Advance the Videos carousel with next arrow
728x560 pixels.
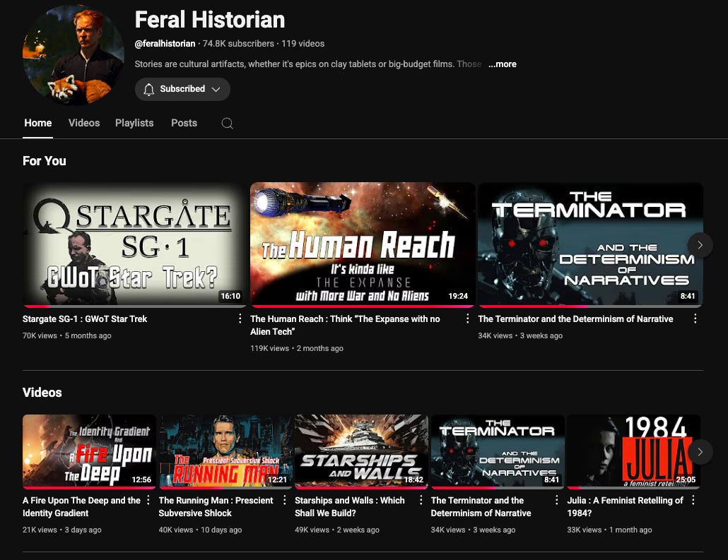700,452
